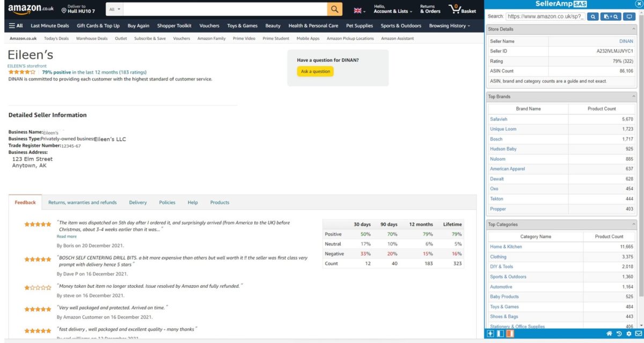Click the Ask a question button
Screen dimensions: 644x343
pos(314,71)
